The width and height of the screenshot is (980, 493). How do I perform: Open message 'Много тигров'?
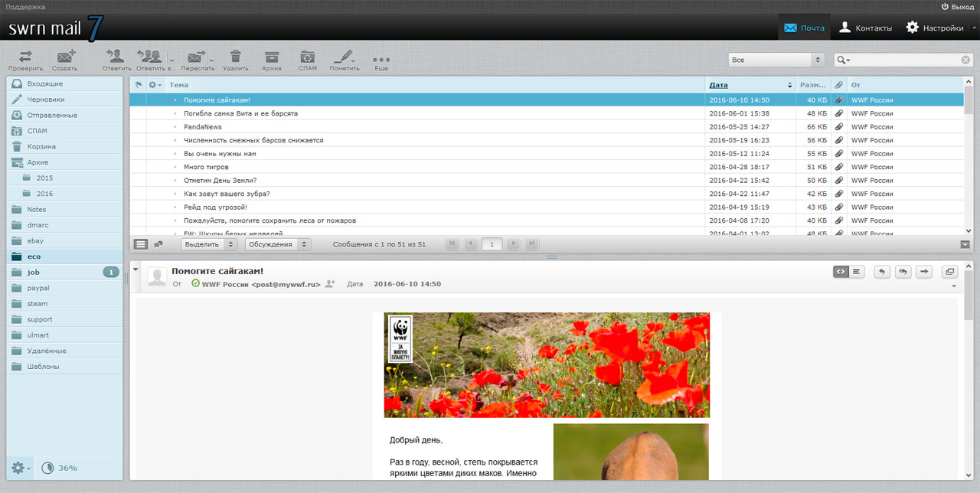coord(206,167)
